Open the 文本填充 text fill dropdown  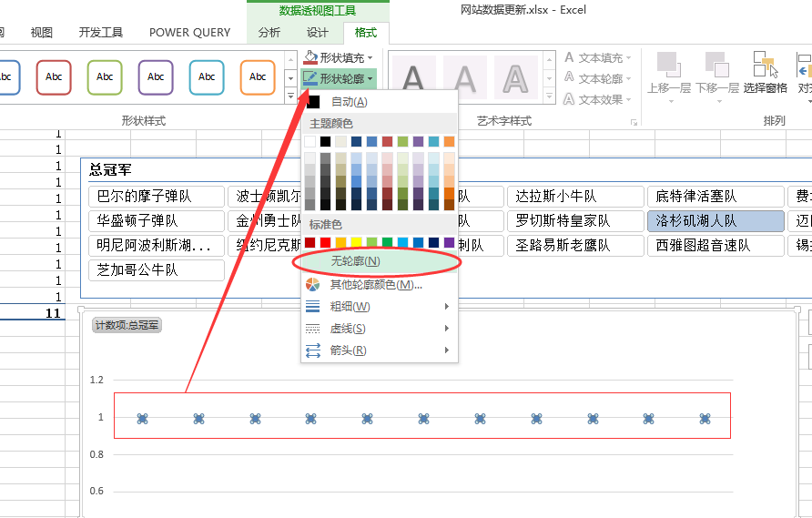[597, 57]
